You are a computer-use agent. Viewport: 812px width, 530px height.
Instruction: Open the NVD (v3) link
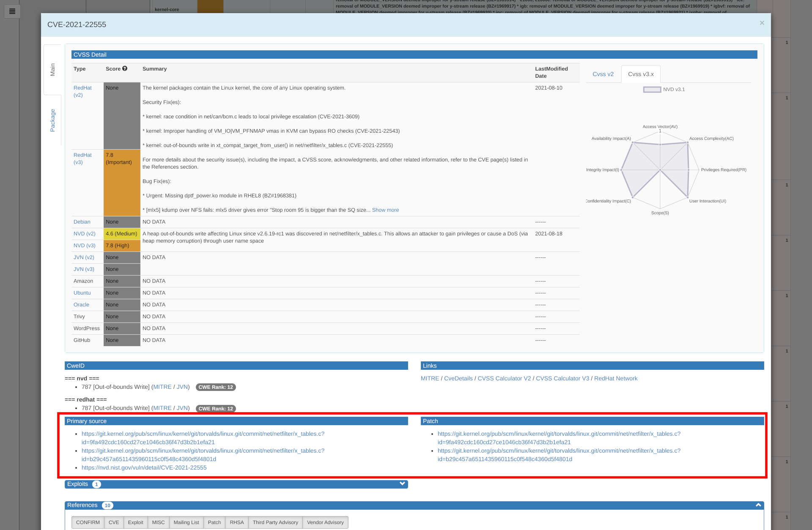pyautogui.click(x=85, y=246)
